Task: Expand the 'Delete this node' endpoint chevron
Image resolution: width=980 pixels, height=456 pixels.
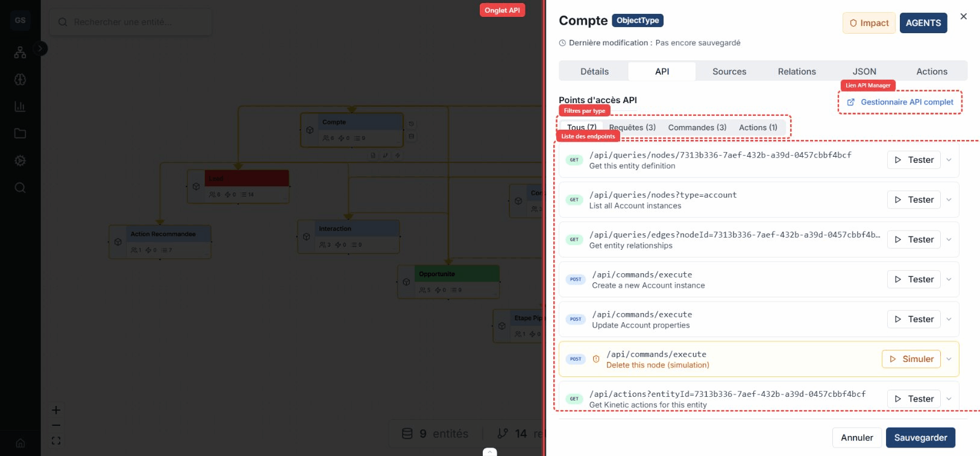Action: tap(949, 359)
